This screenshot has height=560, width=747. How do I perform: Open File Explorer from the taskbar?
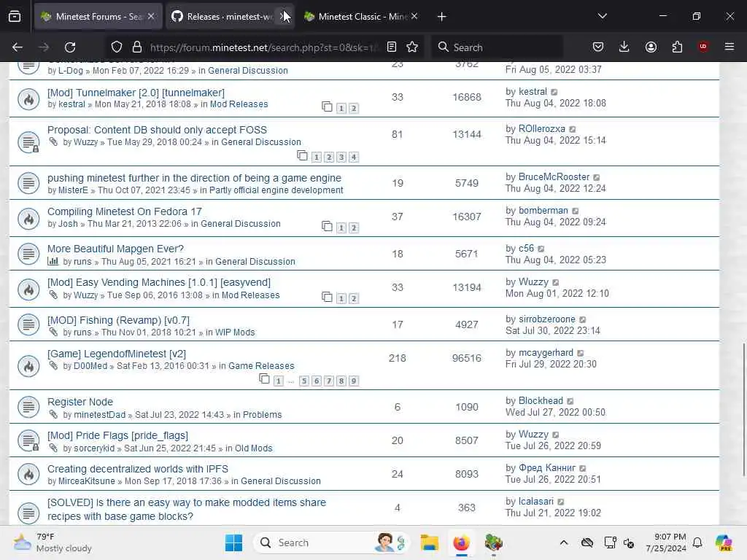tap(429, 542)
